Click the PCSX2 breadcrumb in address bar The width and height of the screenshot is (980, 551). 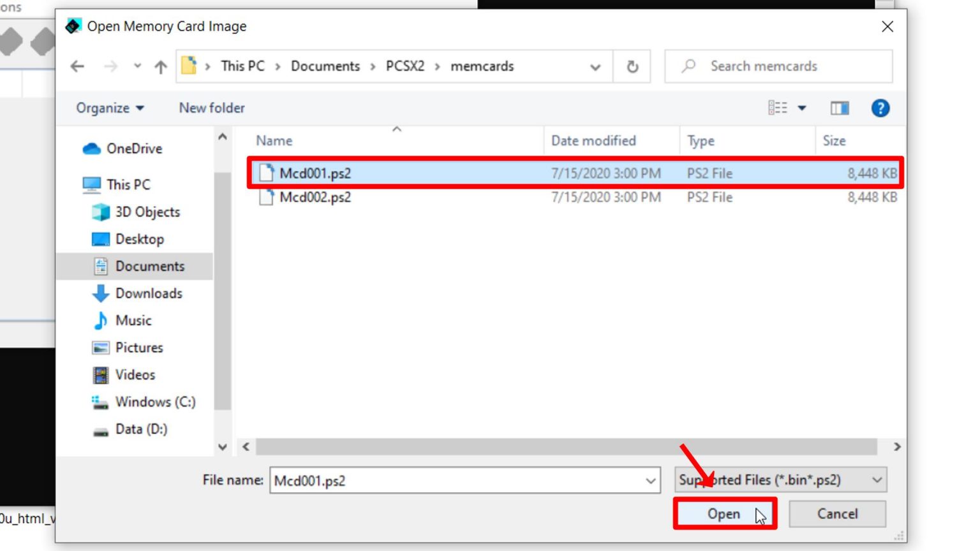[x=404, y=66]
